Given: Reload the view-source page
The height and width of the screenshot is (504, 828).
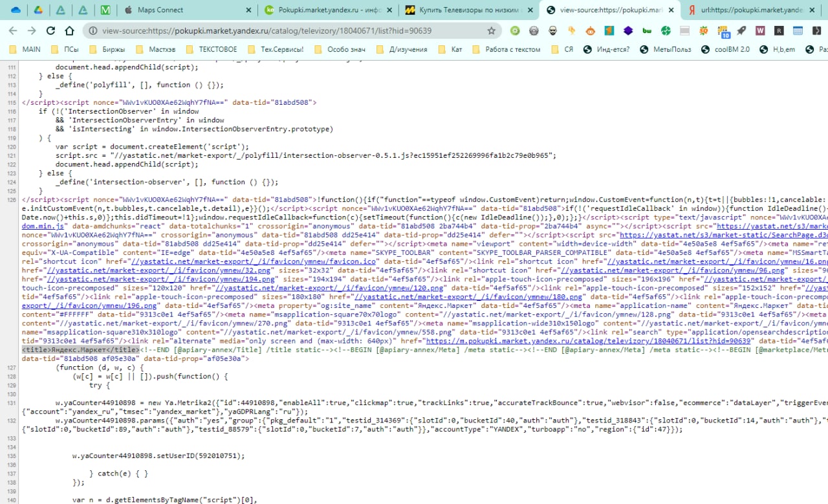Looking at the screenshot, I should (x=51, y=30).
